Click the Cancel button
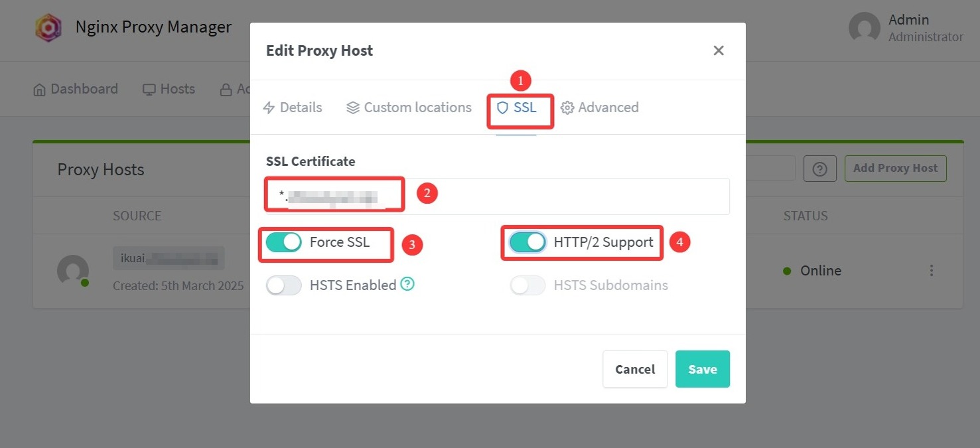The image size is (980, 448). click(x=635, y=369)
